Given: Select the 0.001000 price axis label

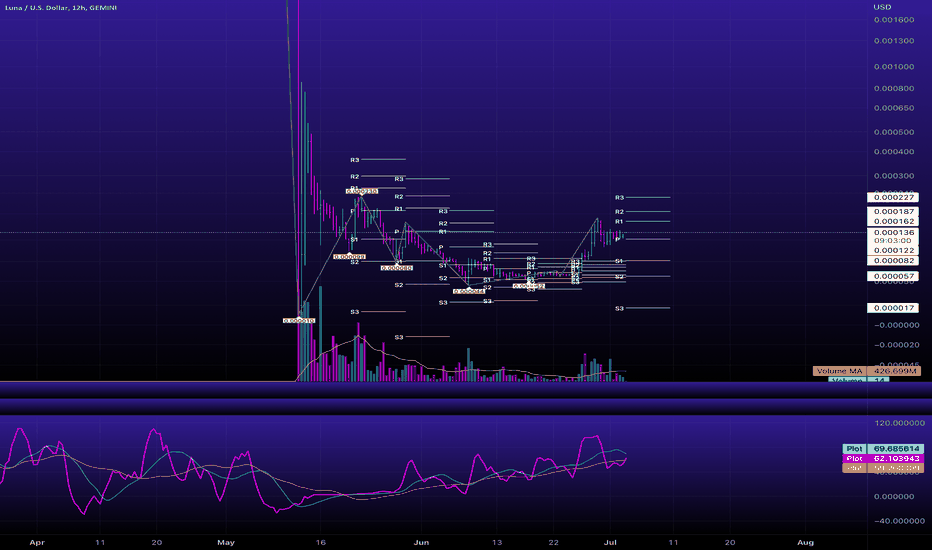Looking at the screenshot, I should [x=894, y=67].
